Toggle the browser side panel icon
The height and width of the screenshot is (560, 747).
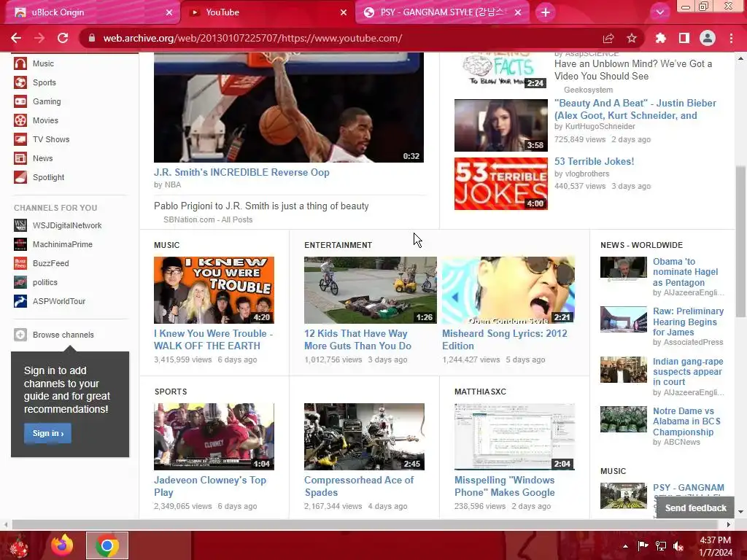(x=684, y=38)
